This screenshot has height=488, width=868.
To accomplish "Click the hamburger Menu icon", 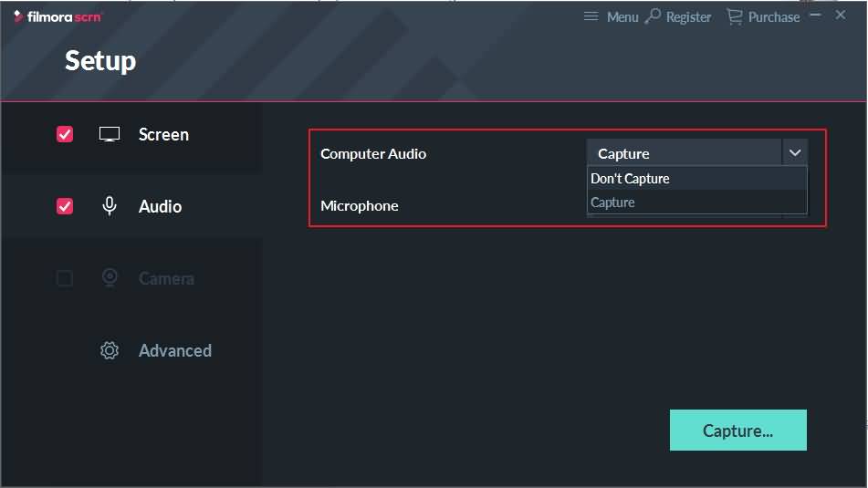I will [591, 16].
